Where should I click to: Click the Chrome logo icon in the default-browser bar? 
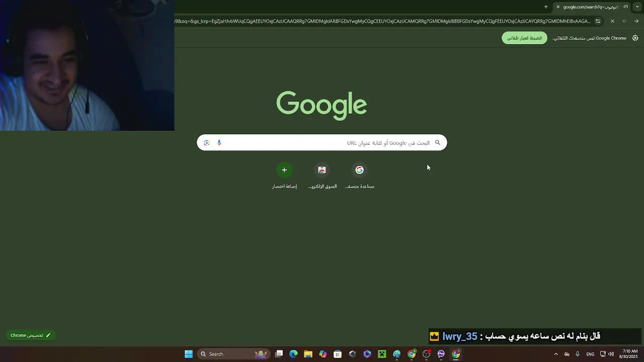point(635,38)
